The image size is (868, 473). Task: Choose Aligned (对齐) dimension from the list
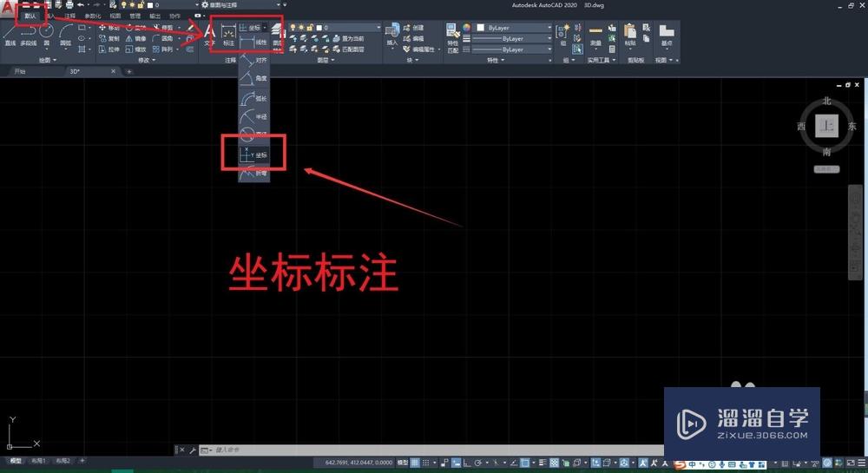[x=254, y=60]
